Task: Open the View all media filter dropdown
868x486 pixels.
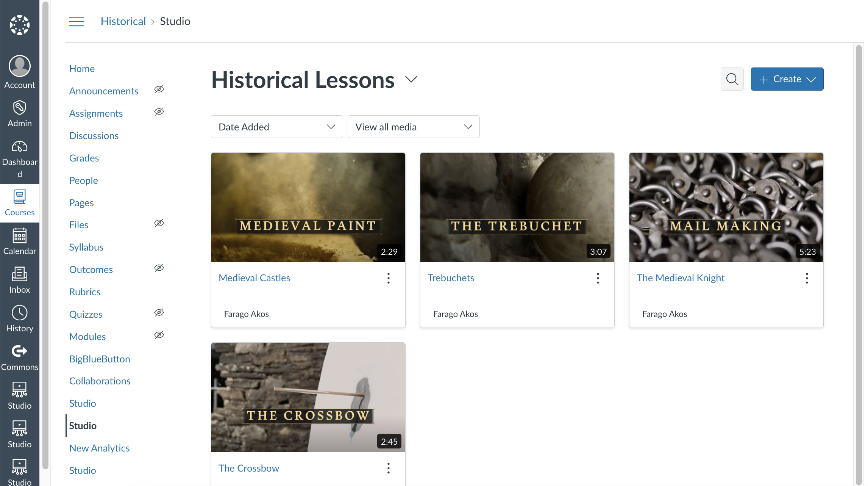Action: pos(413,127)
